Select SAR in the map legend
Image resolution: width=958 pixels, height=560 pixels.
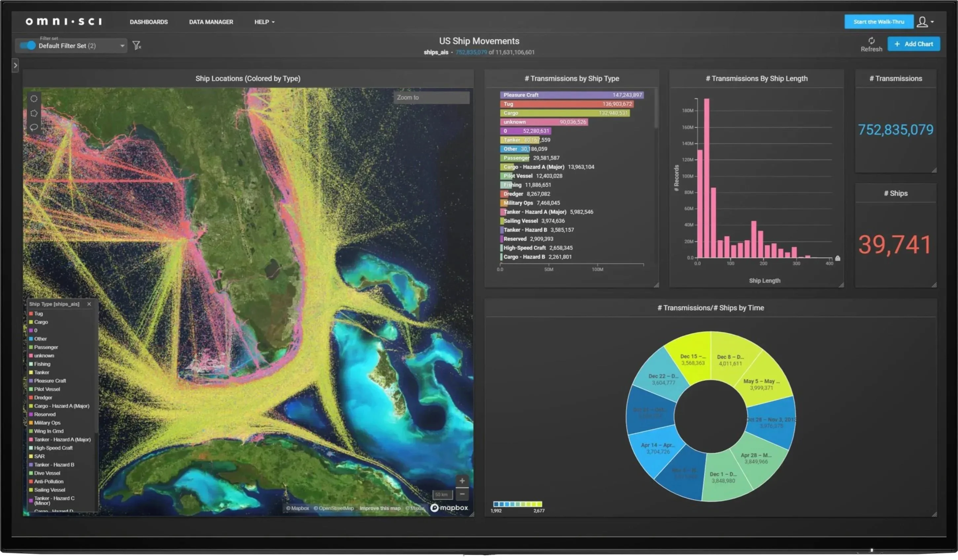coord(39,457)
